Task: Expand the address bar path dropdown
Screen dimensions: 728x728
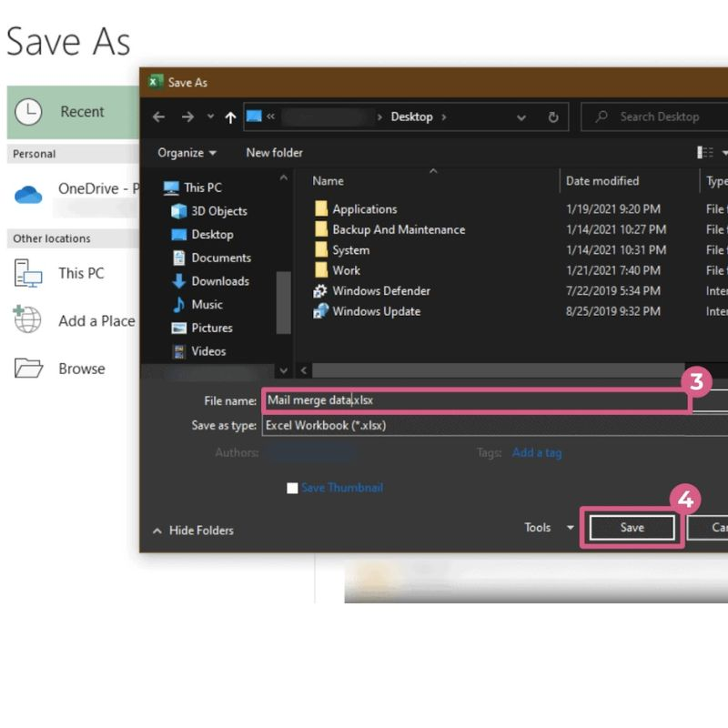Action: point(521,117)
